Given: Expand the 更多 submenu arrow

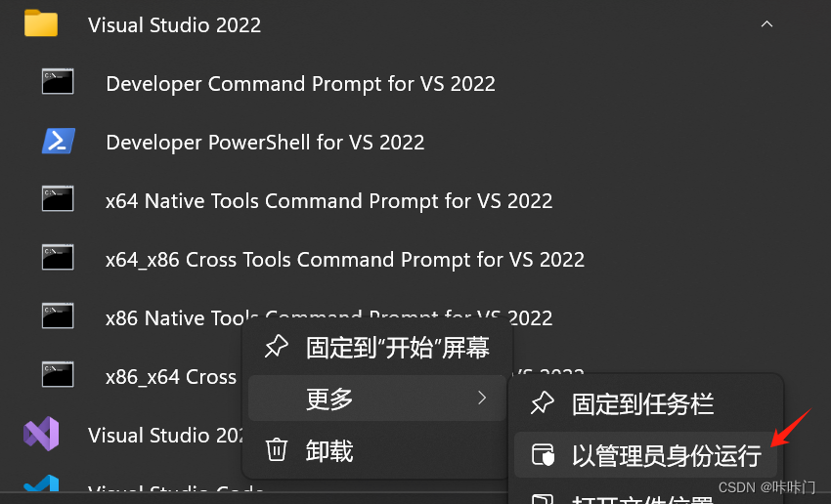Looking at the screenshot, I should point(482,398).
